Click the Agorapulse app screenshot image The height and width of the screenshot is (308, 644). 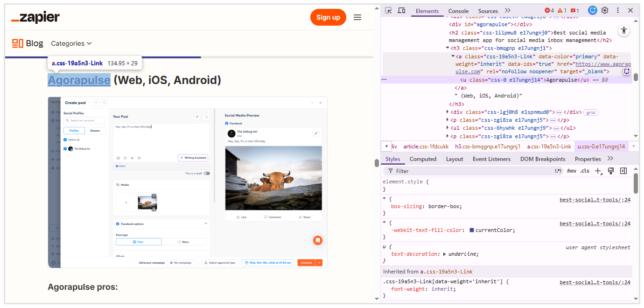[x=188, y=182]
